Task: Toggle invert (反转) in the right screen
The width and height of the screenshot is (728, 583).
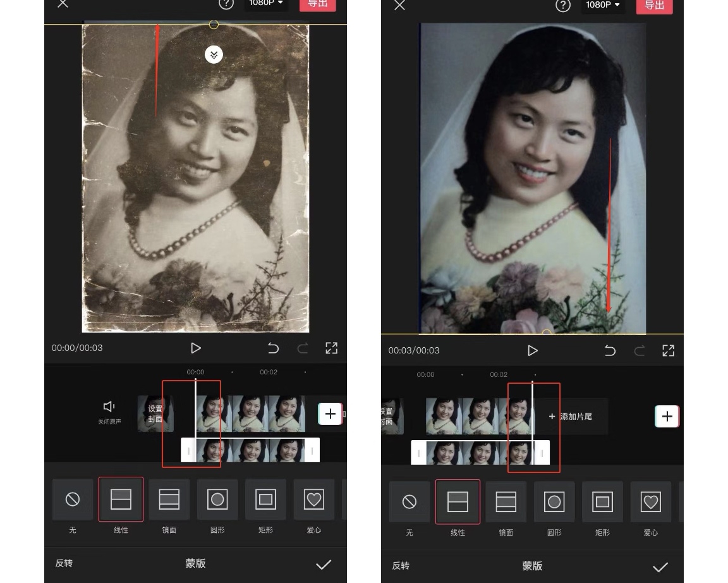Action: click(x=401, y=566)
